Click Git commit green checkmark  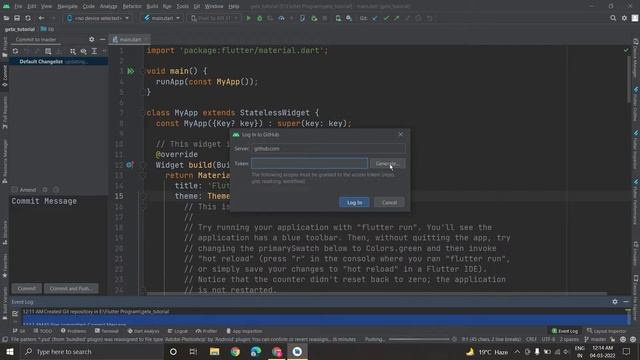(386, 18)
